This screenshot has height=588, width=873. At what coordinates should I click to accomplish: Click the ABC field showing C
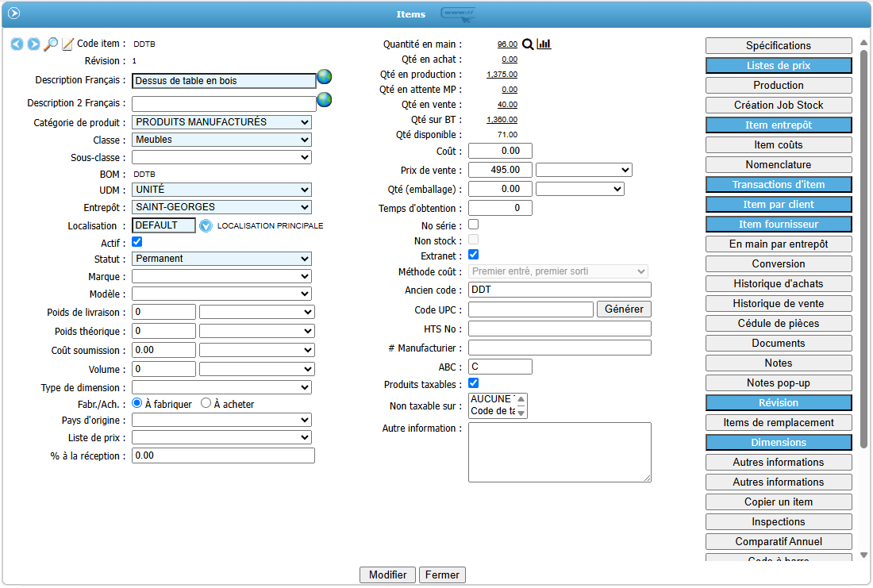click(500, 367)
